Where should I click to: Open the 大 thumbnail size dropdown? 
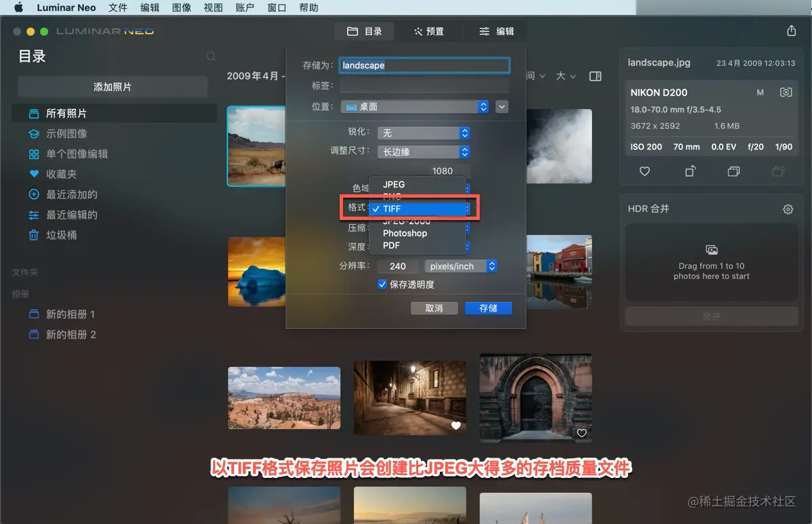[566, 77]
